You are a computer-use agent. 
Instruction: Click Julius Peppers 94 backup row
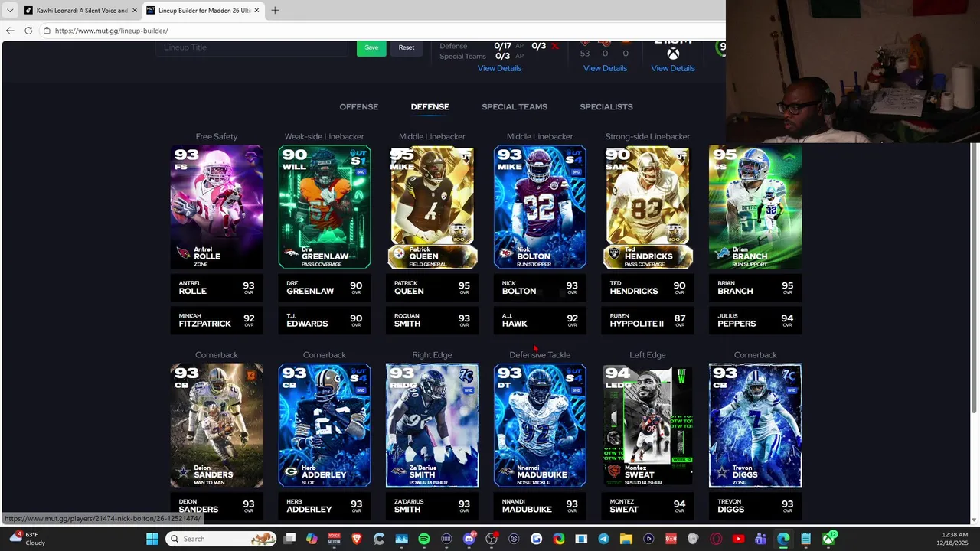pyautogui.click(x=756, y=320)
